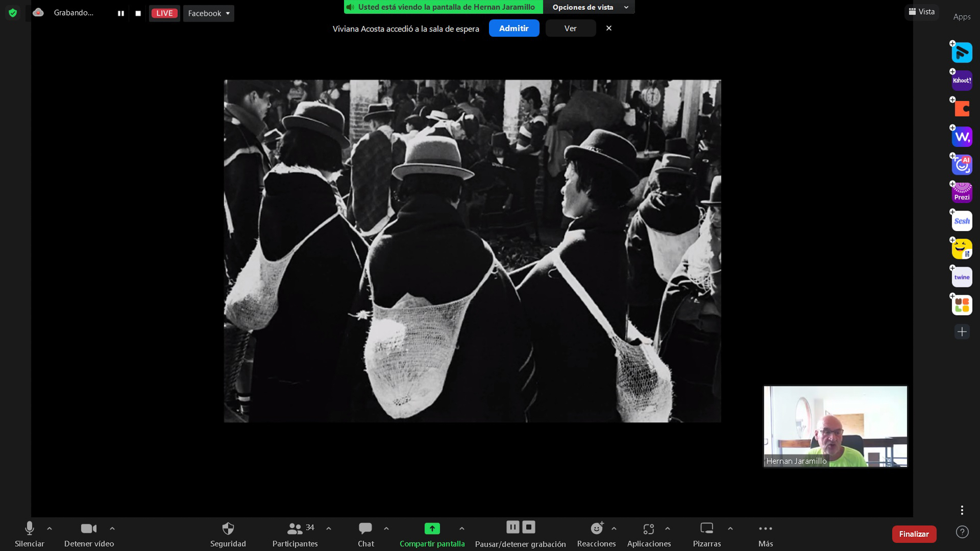980x551 pixels.
Task: Click the green encryption shield icon
Action: [x=13, y=13]
